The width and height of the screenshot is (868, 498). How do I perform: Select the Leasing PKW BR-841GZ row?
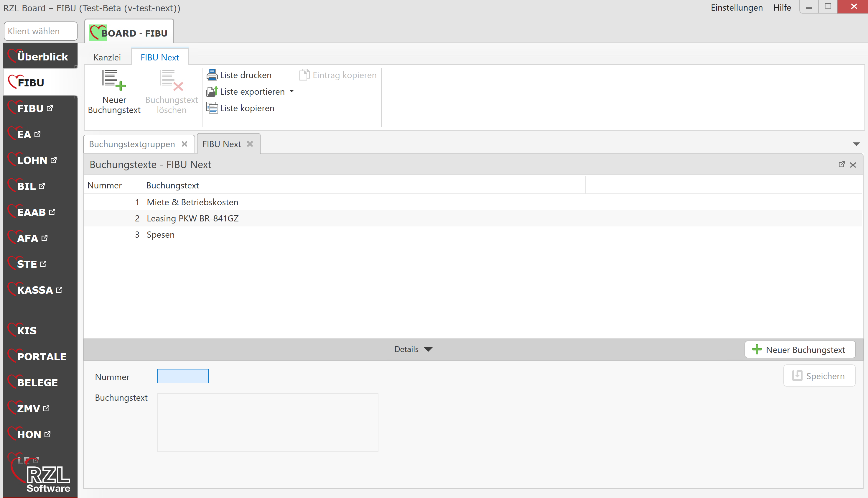[x=192, y=218]
